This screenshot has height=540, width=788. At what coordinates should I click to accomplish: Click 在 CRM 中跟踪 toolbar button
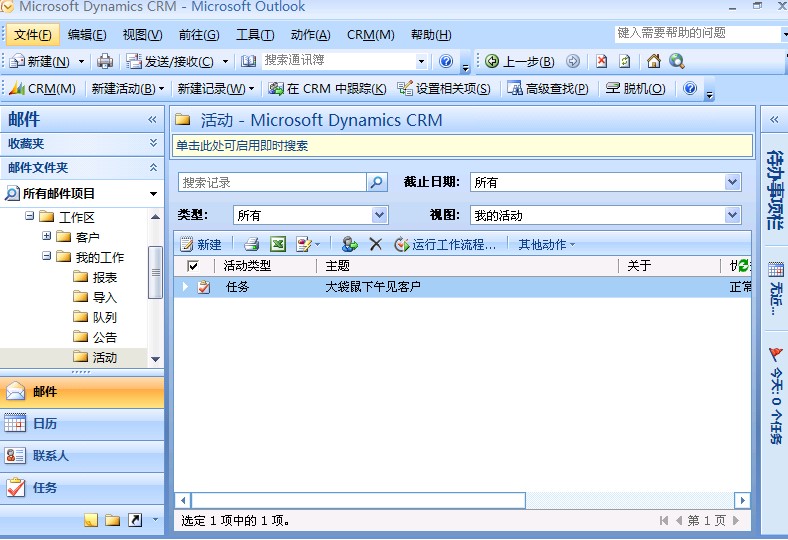327,88
